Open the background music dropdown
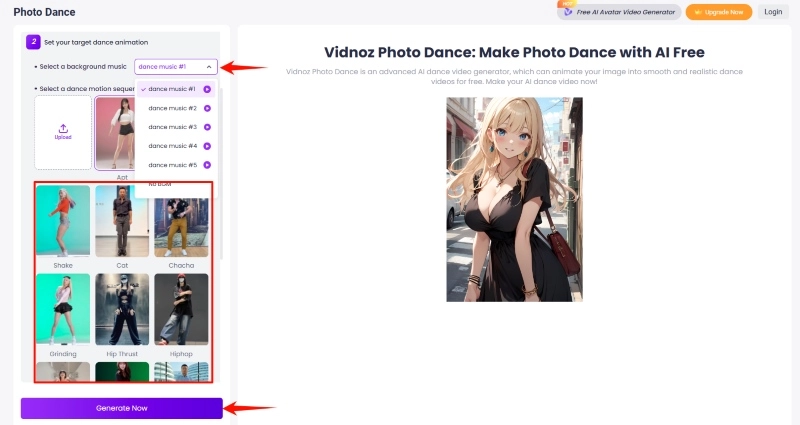 point(176,67)
